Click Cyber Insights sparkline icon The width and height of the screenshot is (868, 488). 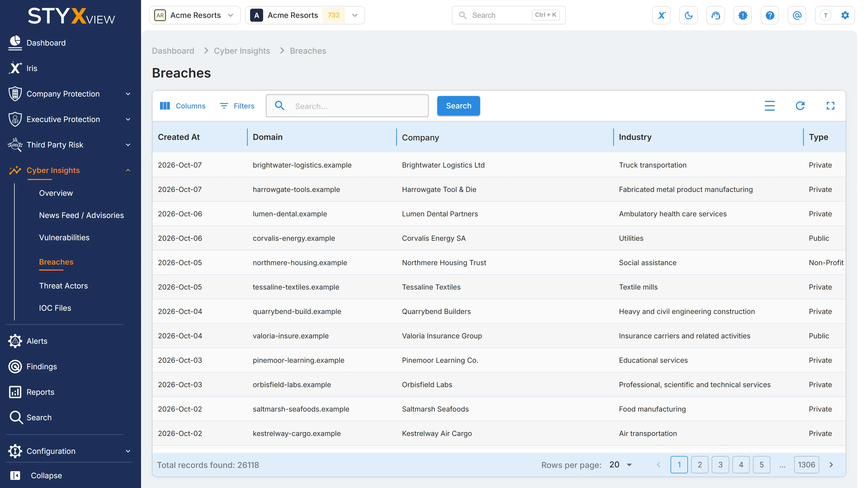15,170
